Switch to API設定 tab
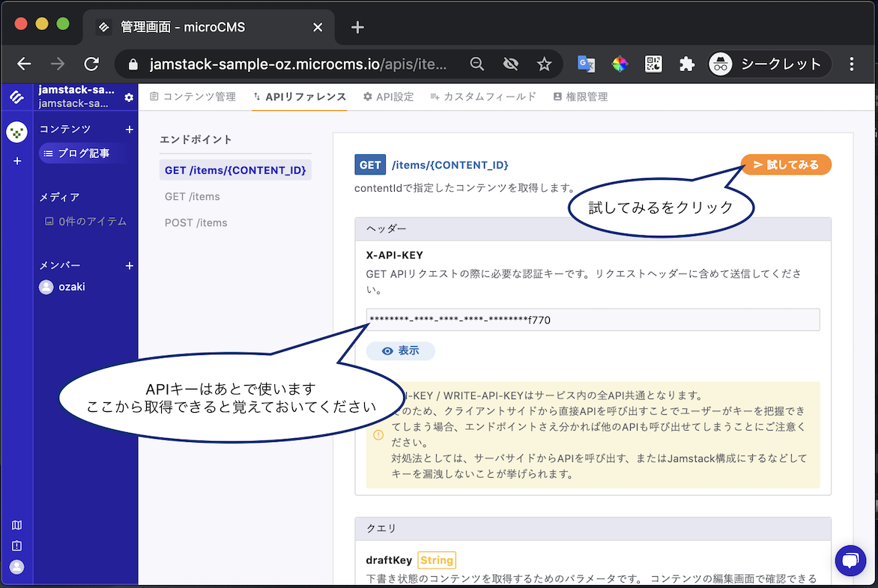The image size is (878, 588). click(389, 97)
